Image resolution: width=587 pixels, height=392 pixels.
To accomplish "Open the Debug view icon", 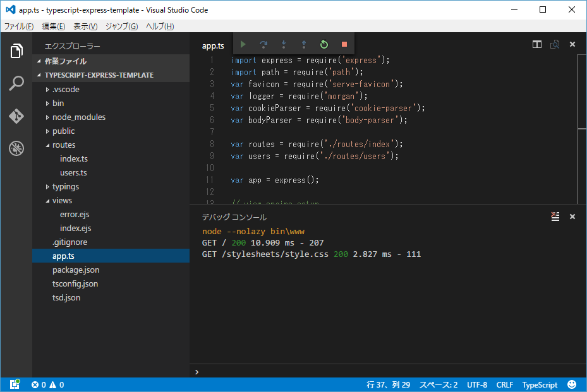I will coord(16,148).
